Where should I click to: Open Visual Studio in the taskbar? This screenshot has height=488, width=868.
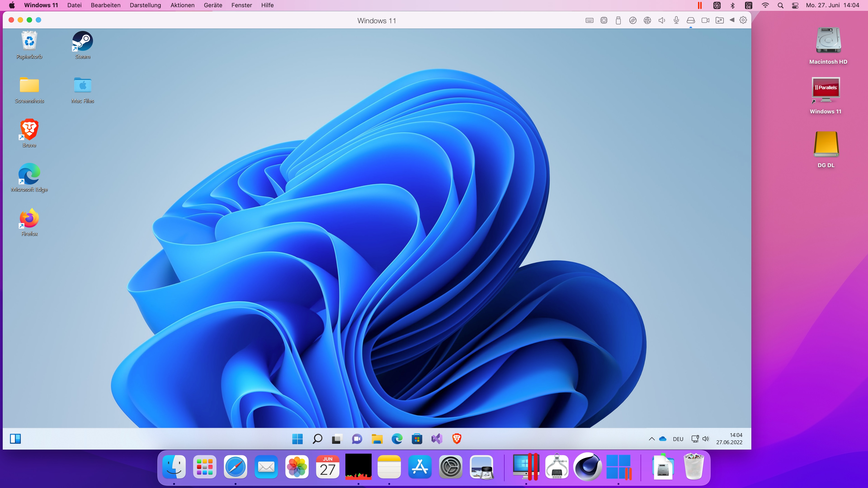(437, 439)
